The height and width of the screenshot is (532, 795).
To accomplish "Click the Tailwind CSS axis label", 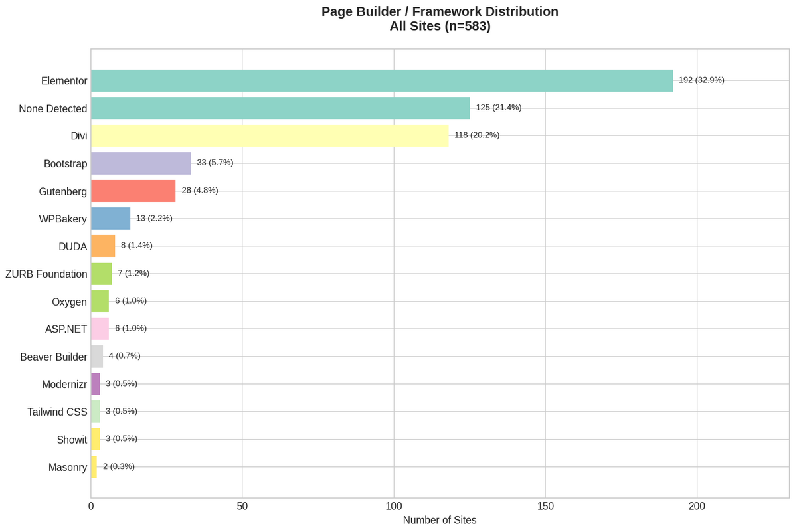I will (57, 412).
